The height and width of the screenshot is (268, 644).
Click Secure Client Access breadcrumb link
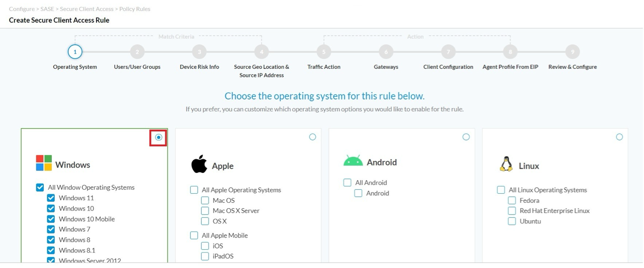pyautogui.click(x=86, y=9)
